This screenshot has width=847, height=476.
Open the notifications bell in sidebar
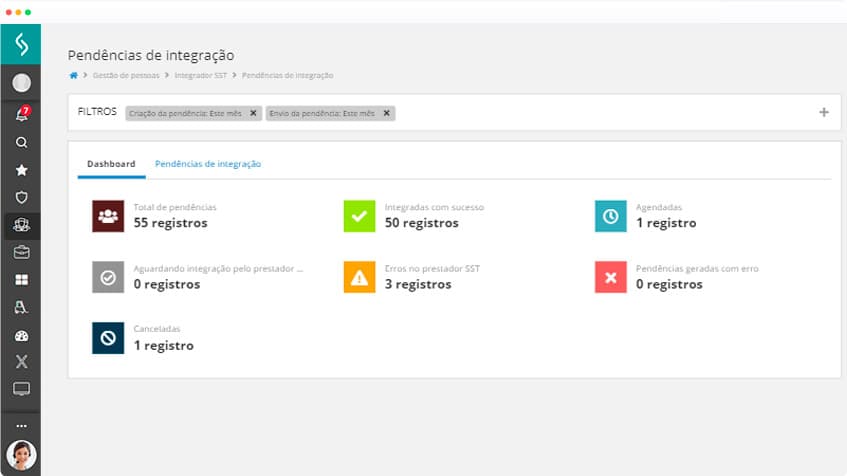pyautogui.click(x=21, y=115)
